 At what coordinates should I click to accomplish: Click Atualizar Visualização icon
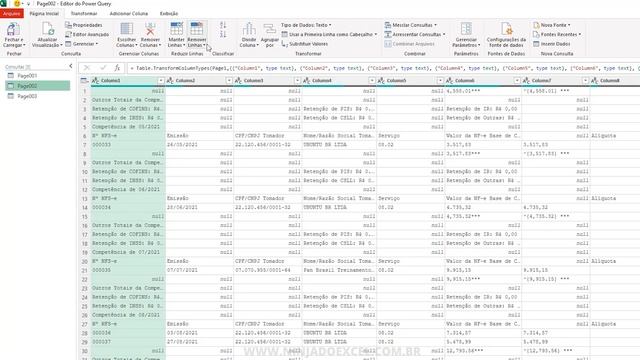tap(47, 29)
